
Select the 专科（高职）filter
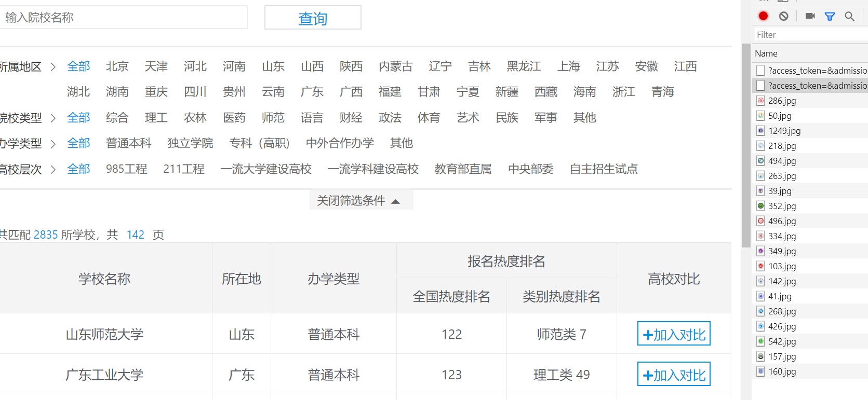click(260, 143)
